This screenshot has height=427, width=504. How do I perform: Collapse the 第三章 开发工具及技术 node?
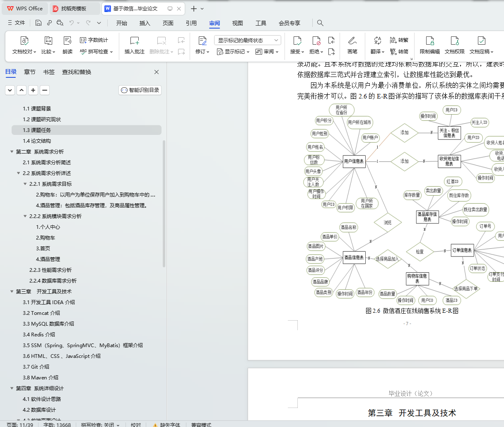[x=12, y=292]
